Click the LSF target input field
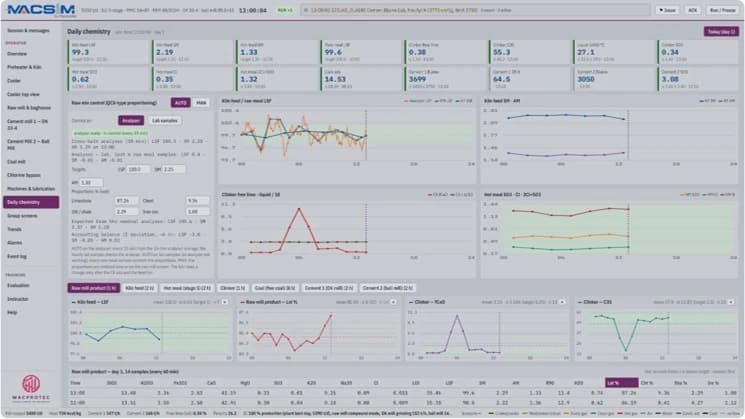This screenshot has width=745, height=419. pos(139,169)
